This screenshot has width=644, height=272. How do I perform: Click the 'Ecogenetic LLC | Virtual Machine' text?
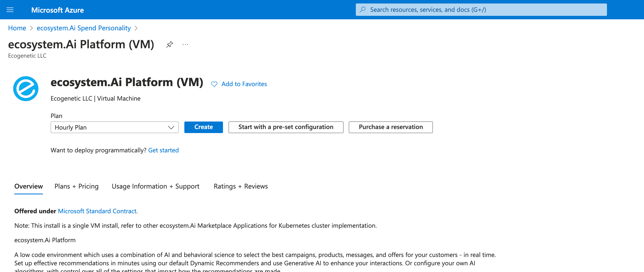click(x=96, y=98)
